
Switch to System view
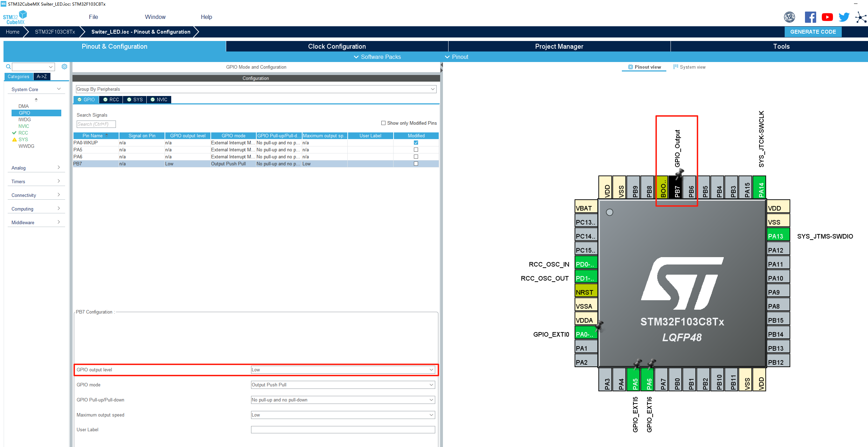(x=689, y=67)
